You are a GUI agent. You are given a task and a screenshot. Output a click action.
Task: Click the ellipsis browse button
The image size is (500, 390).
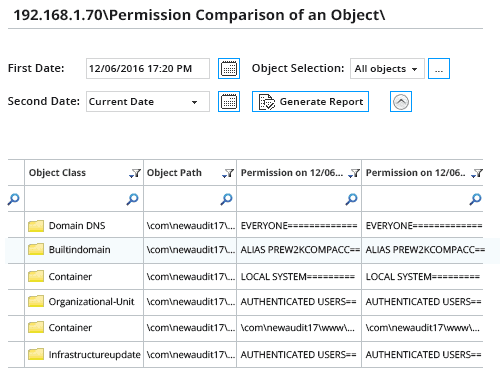439,68
